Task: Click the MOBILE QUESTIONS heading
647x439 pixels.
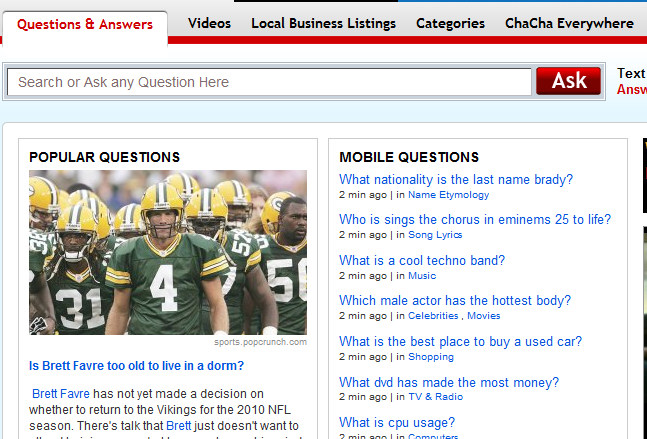Action: coord(409,157)
